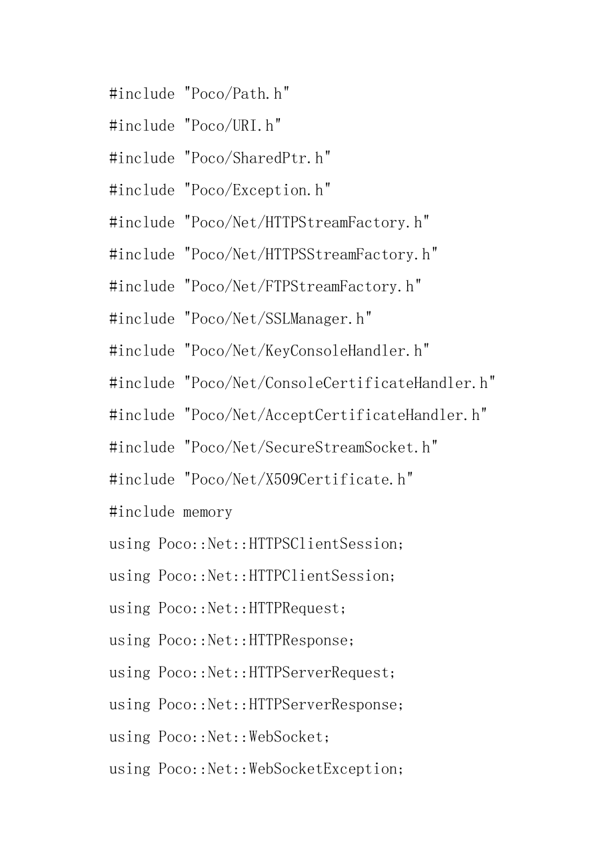Click the X509Certificate.h include line

[262, 479]
